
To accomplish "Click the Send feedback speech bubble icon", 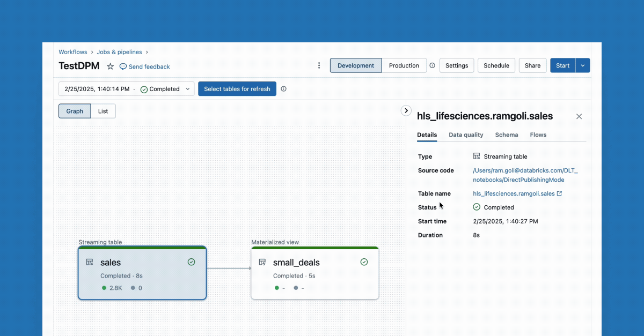I will pyautogui.click(x=123, y=66).
